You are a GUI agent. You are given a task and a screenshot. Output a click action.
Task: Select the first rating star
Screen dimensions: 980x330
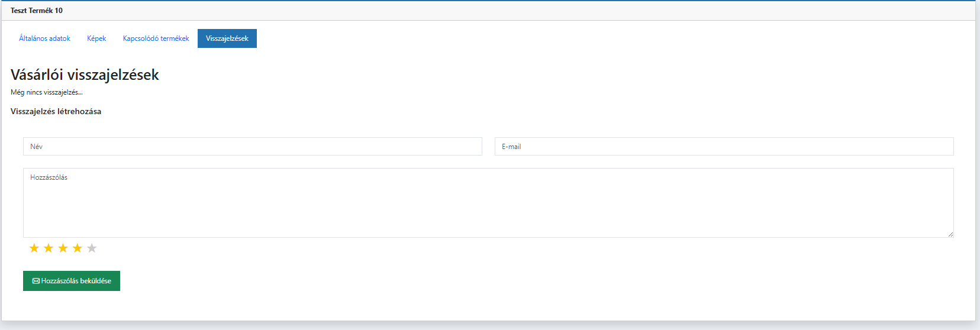(34, 248)
